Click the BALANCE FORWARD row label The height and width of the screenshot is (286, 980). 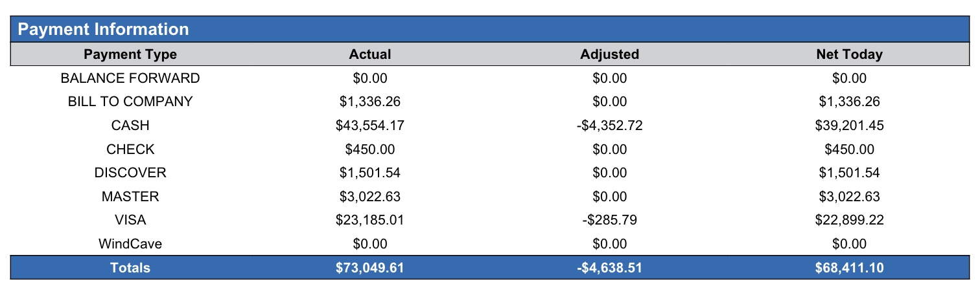(130, 78)
